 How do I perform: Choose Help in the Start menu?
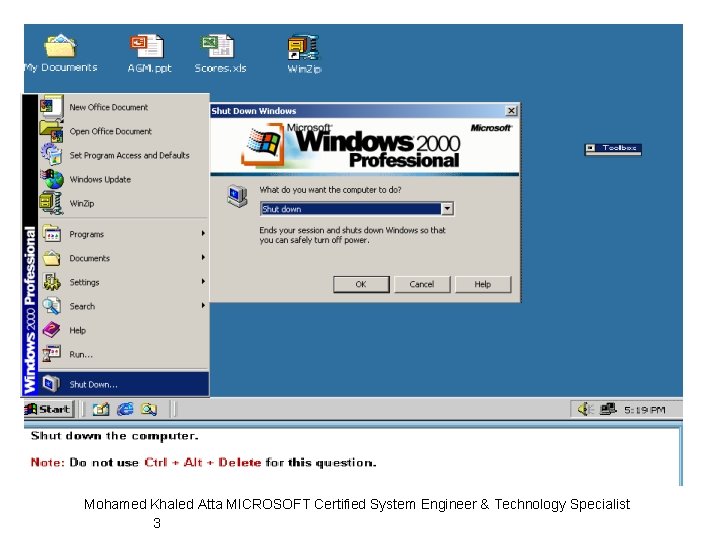tap(124, 330)
